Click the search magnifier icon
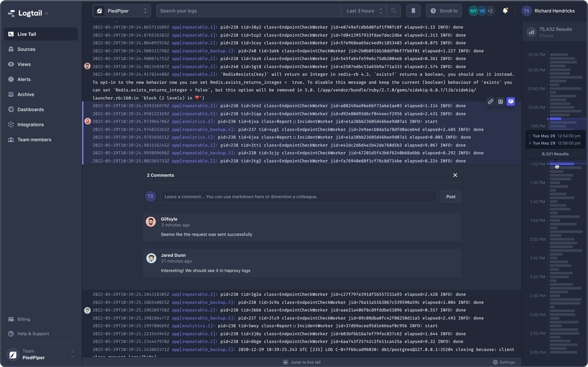Image resolution: width=588 pixels, height=367 pixels. 393,11
